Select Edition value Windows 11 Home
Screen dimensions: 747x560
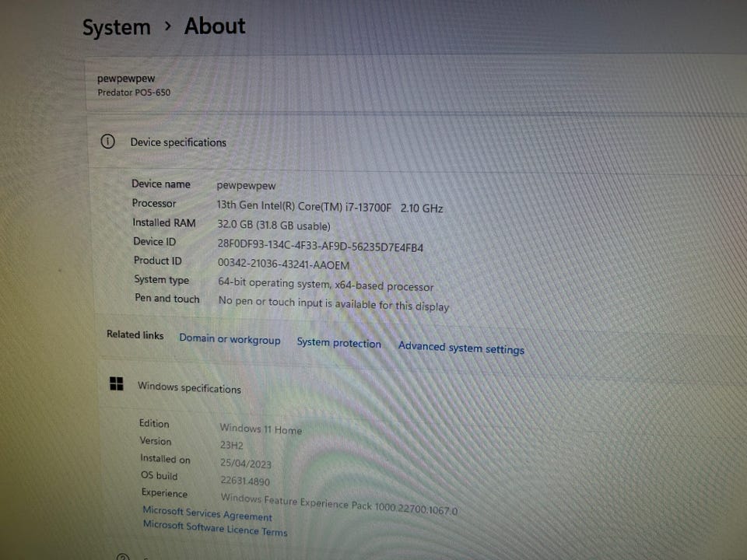(x=261, y=429)
